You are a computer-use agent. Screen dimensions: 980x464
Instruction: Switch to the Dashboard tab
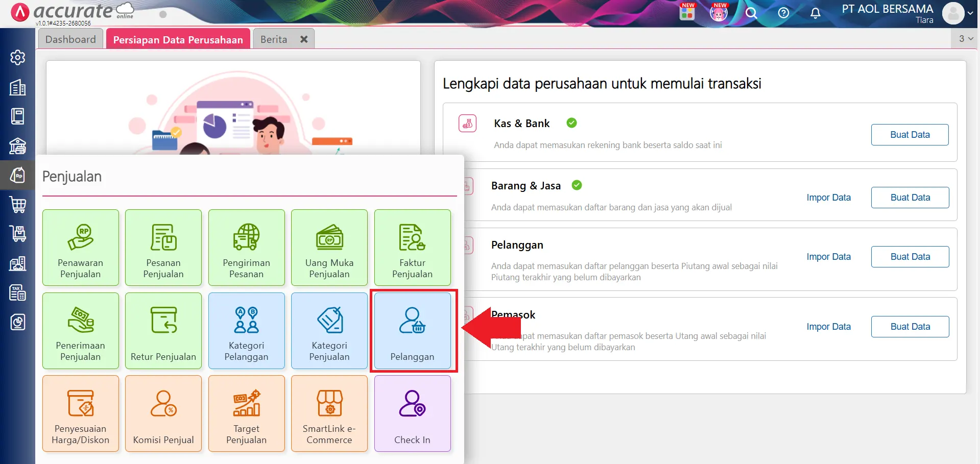pos(70,39)
